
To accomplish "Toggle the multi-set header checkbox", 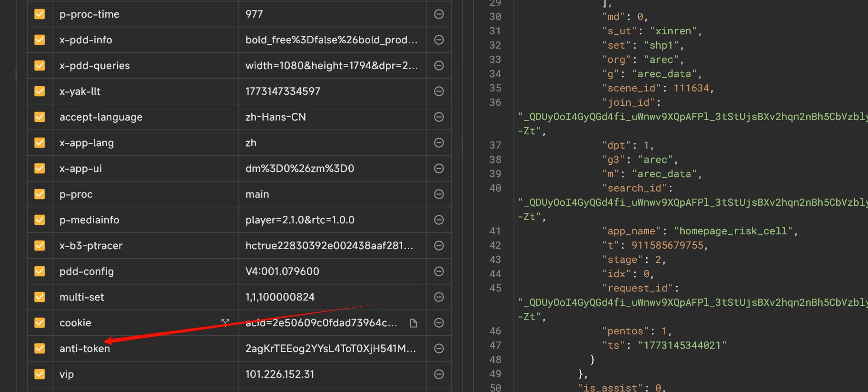I will [39, 297].
